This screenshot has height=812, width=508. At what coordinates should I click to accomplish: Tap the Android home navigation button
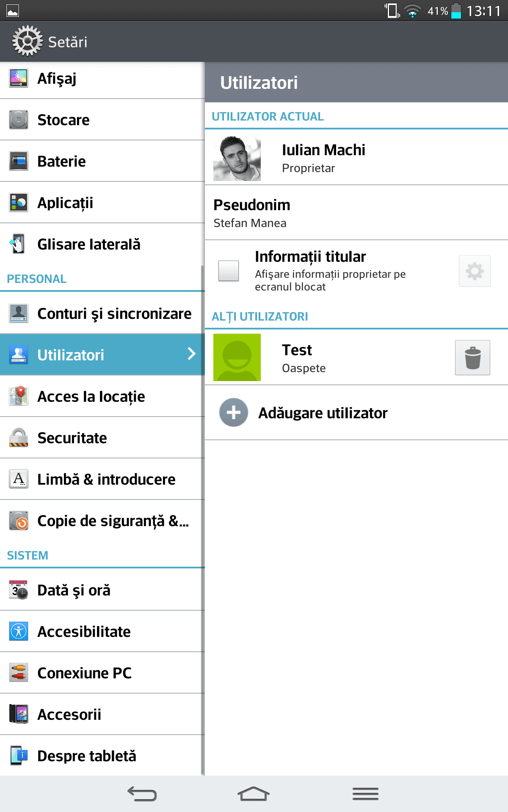[x=253, y=794]
